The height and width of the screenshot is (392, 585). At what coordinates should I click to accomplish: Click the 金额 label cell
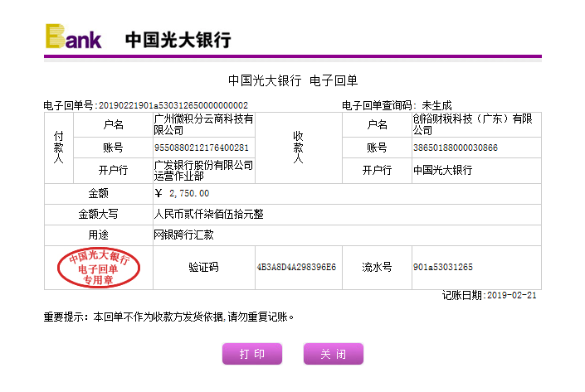[x=99, y=193]
